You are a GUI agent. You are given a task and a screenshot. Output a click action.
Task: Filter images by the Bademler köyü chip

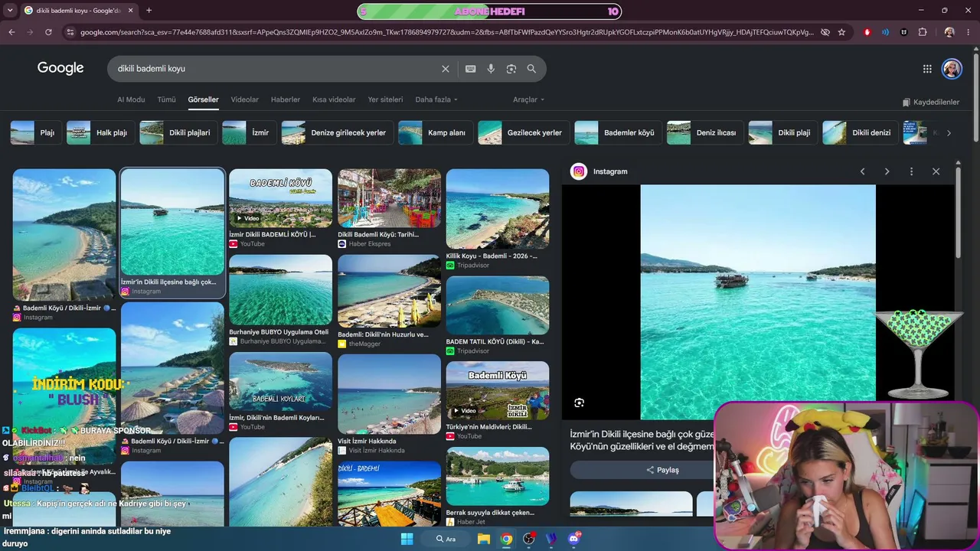pyautogui.click(x=617, y=132)
